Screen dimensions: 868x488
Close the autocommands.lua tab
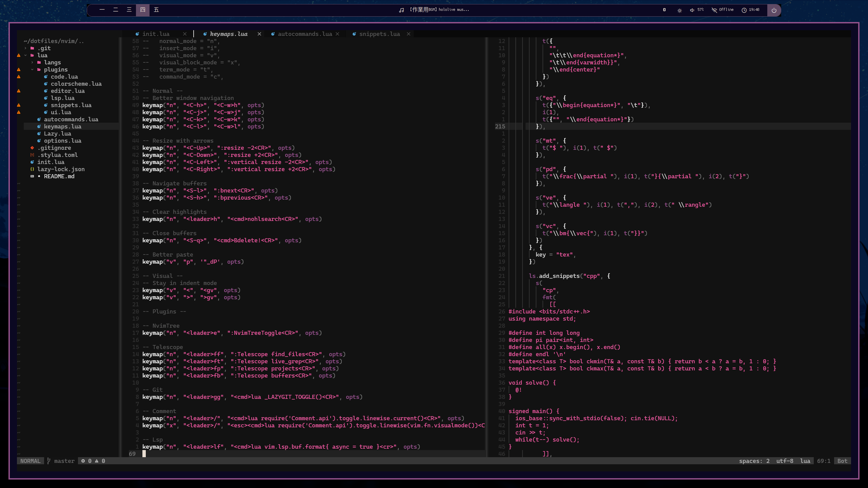(x=337, y=34)
